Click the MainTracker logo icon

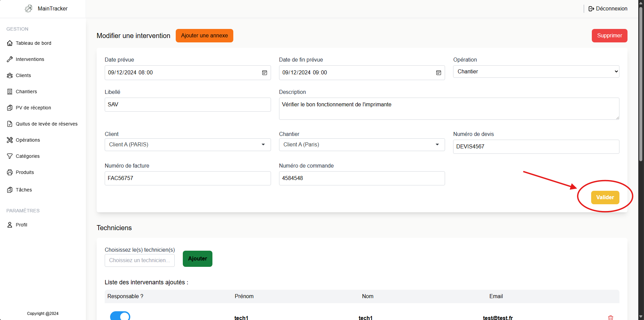(x=29, y=9)
